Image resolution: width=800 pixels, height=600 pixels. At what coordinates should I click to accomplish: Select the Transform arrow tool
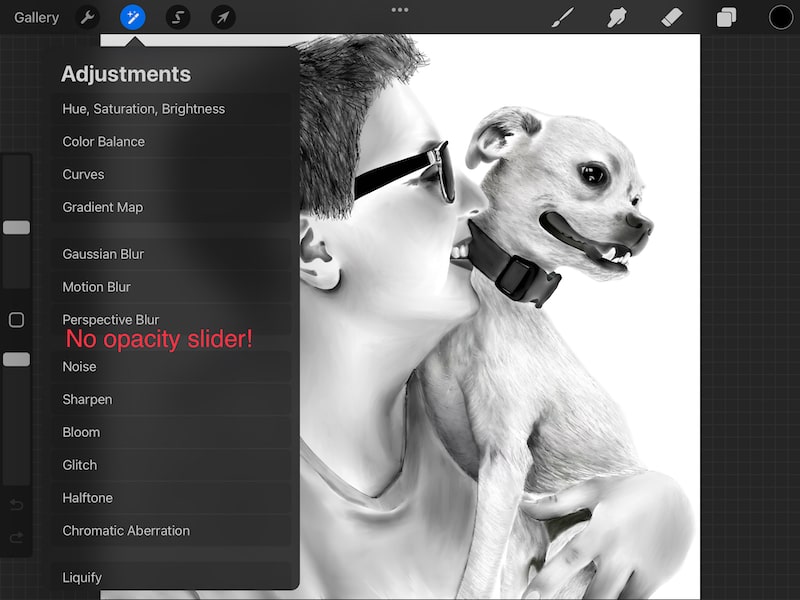tap(224, 17)
